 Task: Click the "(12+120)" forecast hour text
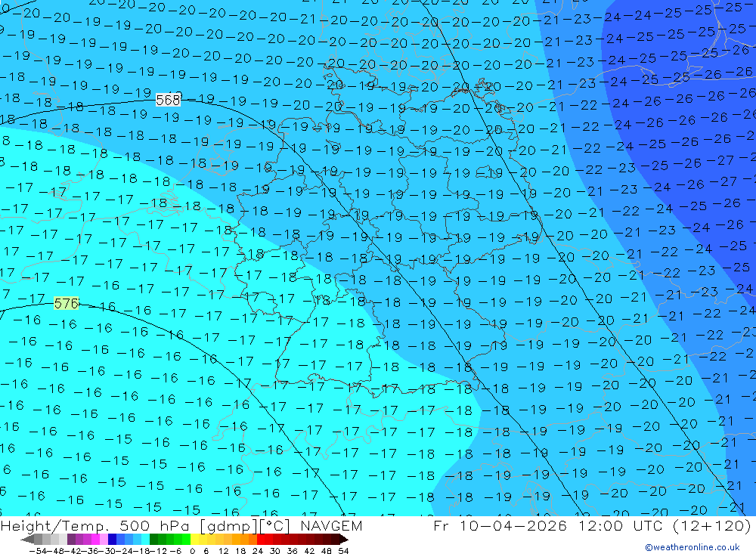point(711,525)
